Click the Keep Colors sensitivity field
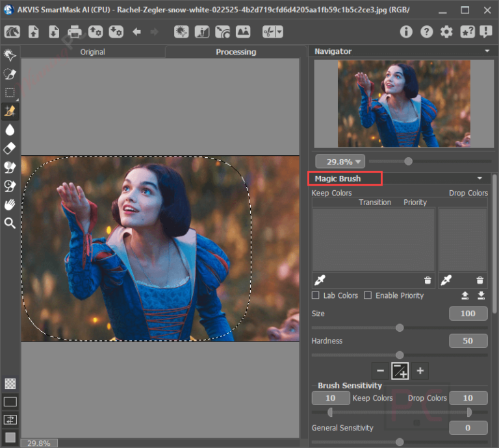Image resolution: width=499 pixels, height=448 pixels. 331,398
